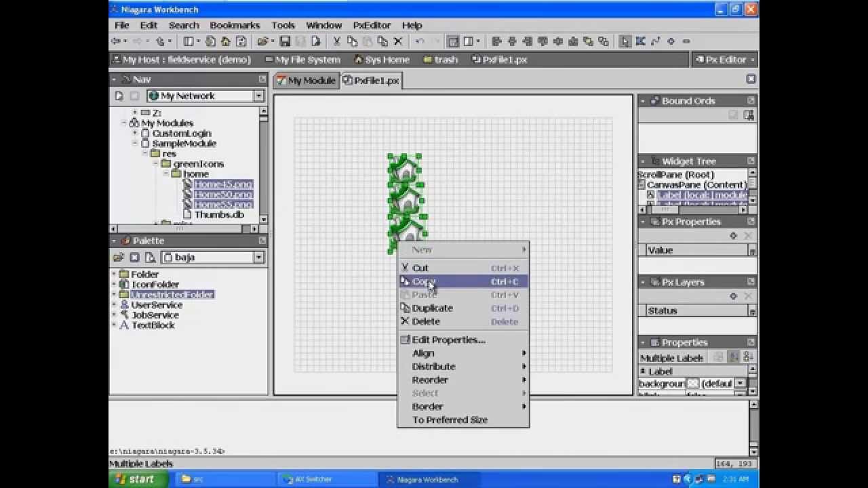Click the Up Level toolbar icon
This screenshot has height=488, width=868.
[161, 41]
